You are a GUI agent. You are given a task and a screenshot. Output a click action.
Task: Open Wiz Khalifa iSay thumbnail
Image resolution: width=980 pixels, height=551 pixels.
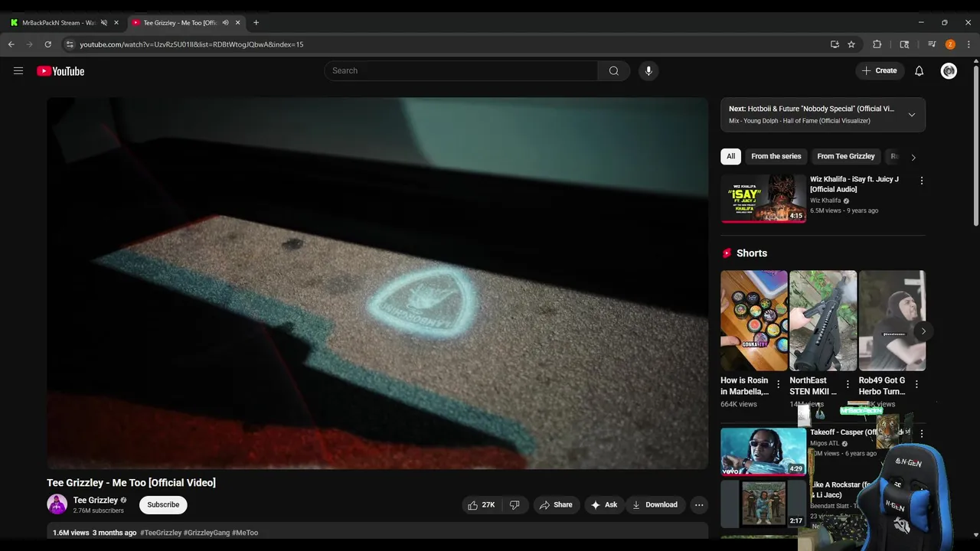[x=763, y=198]
